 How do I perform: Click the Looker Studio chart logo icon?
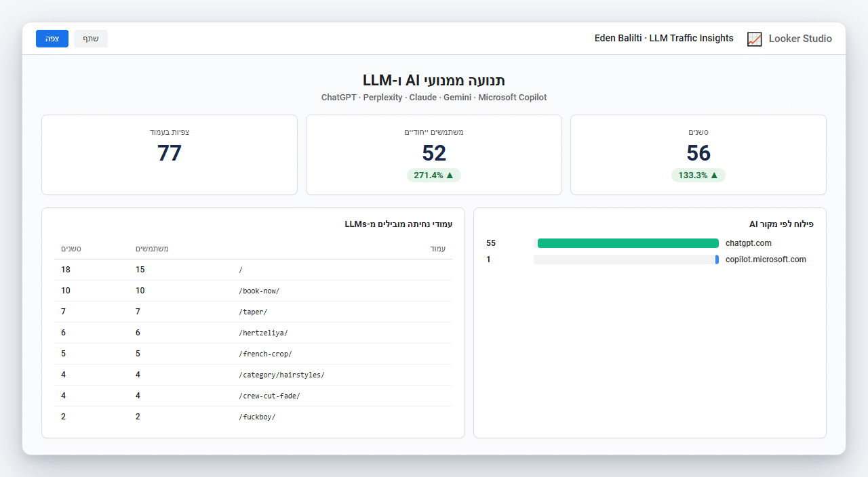pos(755,39)
